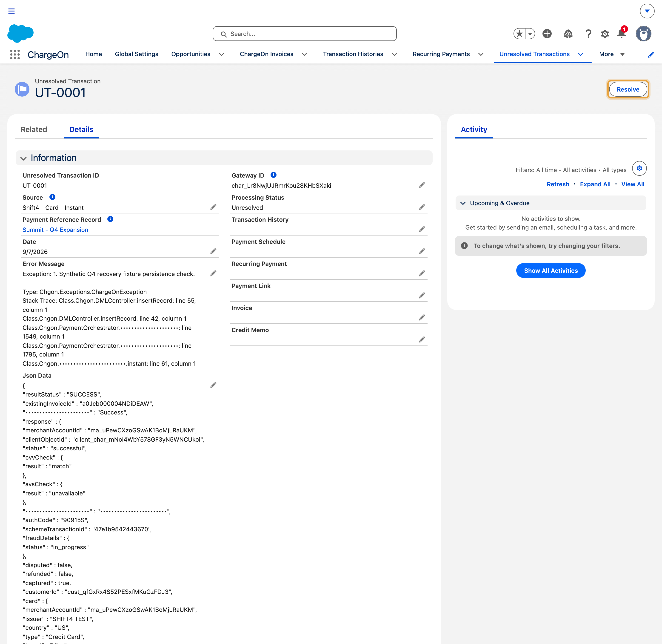The width and height of the screenshot is (662, 644).
Task: Edit the Error Message field
Action: 213,273
